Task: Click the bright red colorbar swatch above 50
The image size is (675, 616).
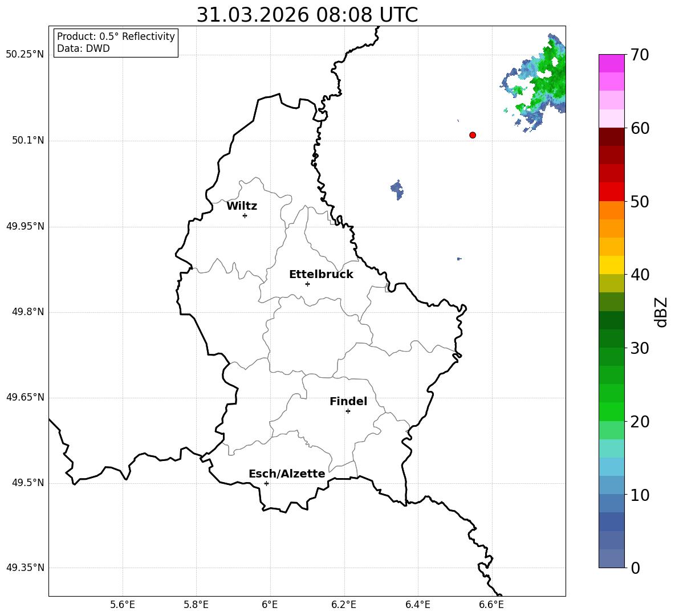Action: 611,192
